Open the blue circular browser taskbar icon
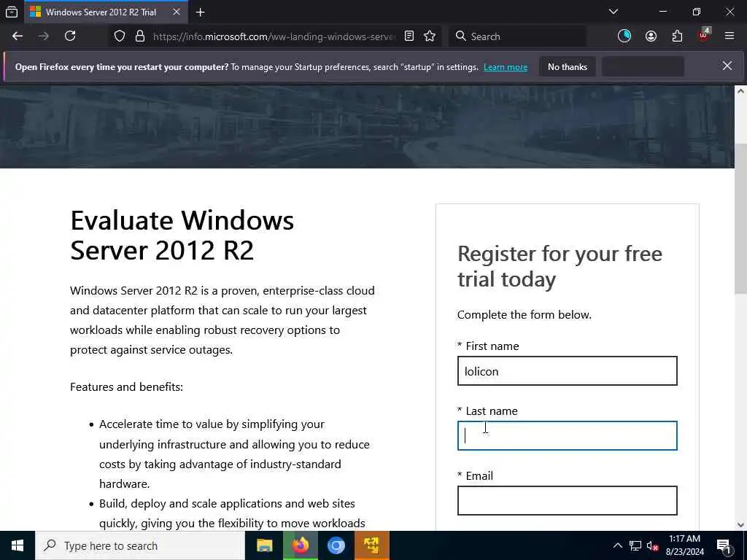Viewport: 747px width, 560px height. pos(336,545)
